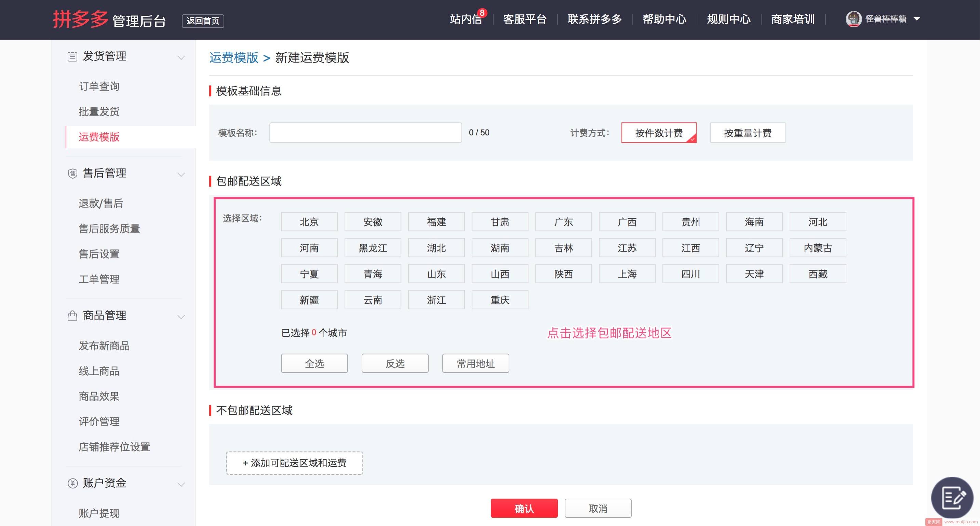This screenshot has height=526, width=980.
Task: Click the 售后管理 shield icon
Action: pyautogui.click(x=72, y=173)
